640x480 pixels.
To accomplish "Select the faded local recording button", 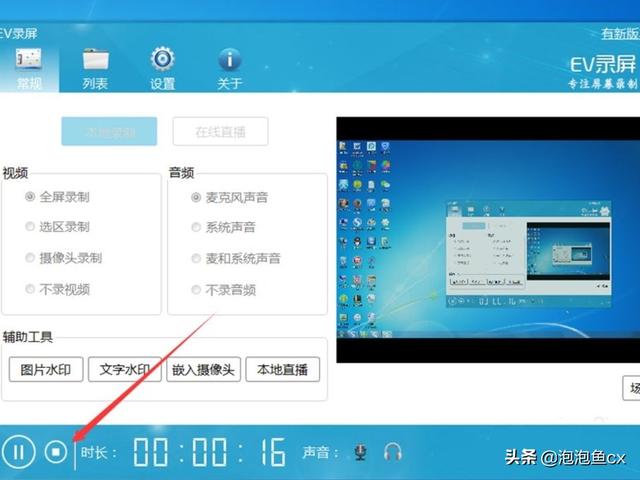I will (x=109, y=131).
